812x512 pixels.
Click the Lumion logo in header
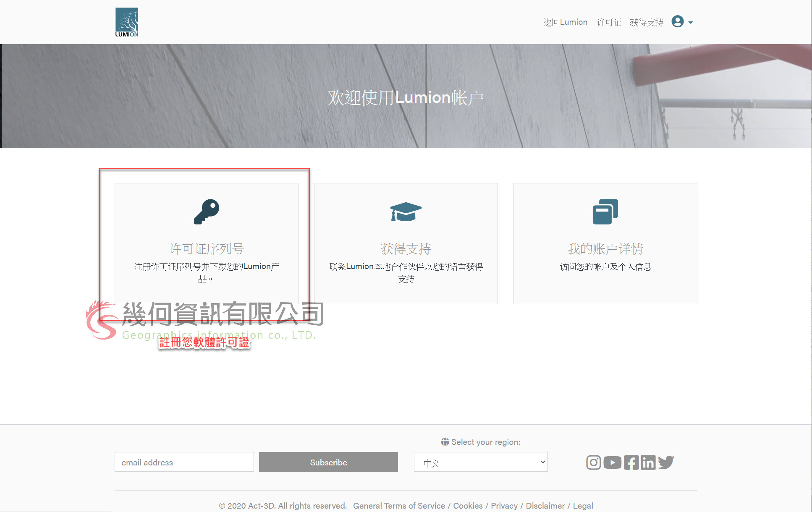click(x=127, y=22)
